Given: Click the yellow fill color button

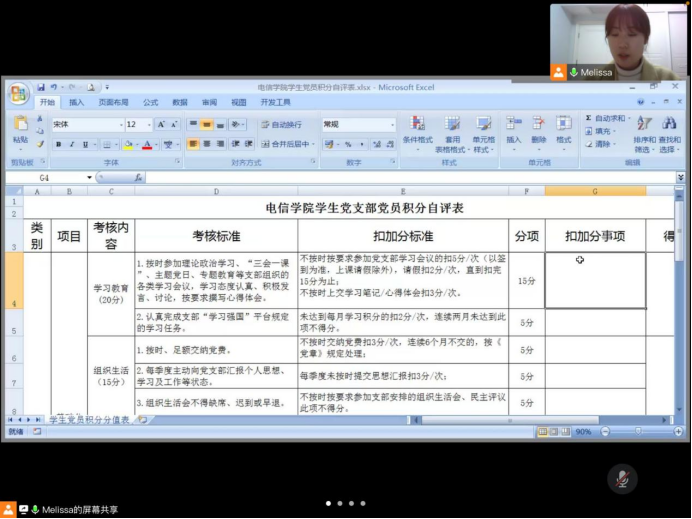Looking at the screenshot, I should (x=127, y=145).
